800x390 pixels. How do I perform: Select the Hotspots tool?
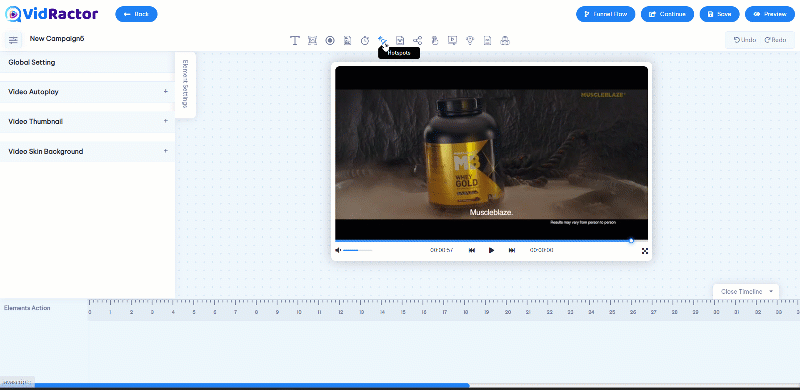click(382, 40)
